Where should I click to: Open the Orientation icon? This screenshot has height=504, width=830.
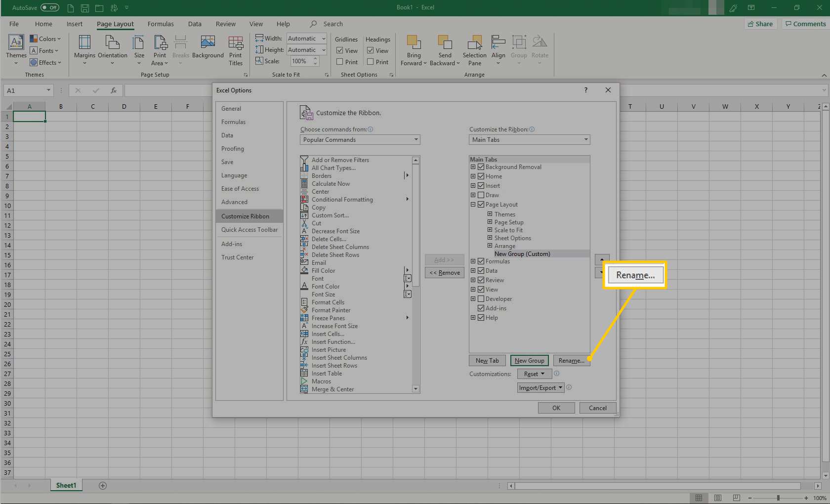pos(113,43)
